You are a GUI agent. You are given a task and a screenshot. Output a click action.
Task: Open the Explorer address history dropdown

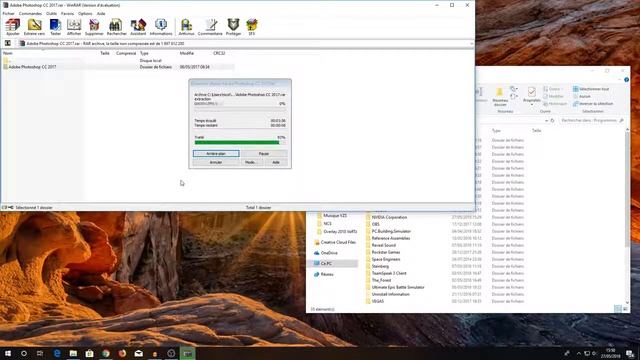[x=546, y=120]
